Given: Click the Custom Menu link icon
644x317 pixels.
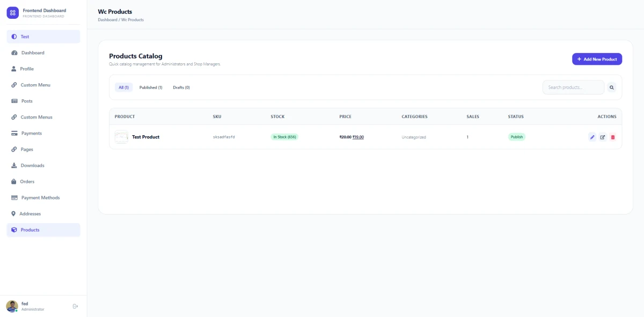Looking at the screenshot, I should pyautogui.click(x=14, y=85).
